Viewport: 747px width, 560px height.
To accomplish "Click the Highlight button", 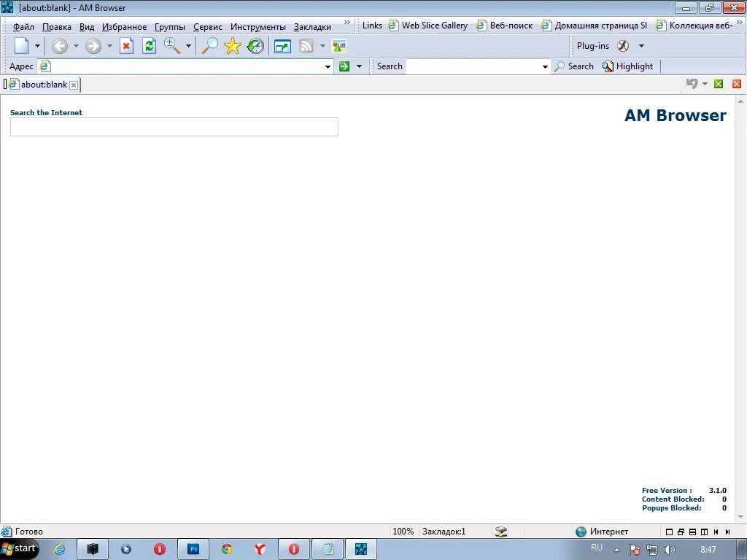I will [627, 66].
